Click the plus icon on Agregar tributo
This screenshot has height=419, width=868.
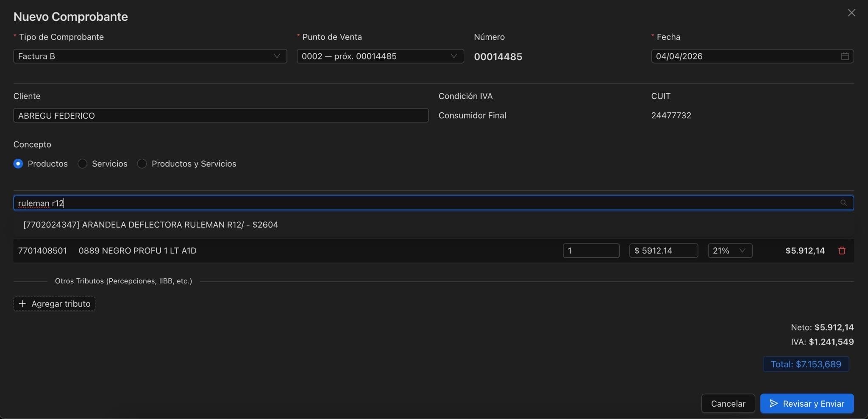22,303
